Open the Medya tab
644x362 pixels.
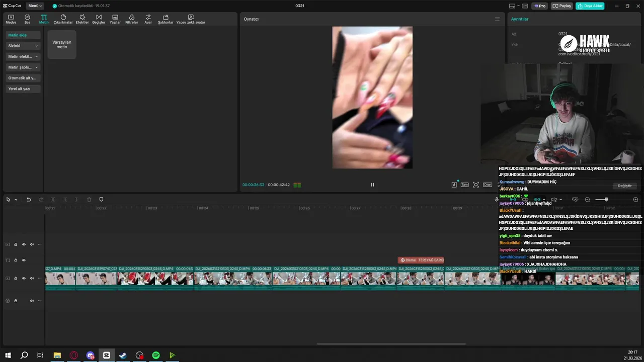tap(11, 19)
